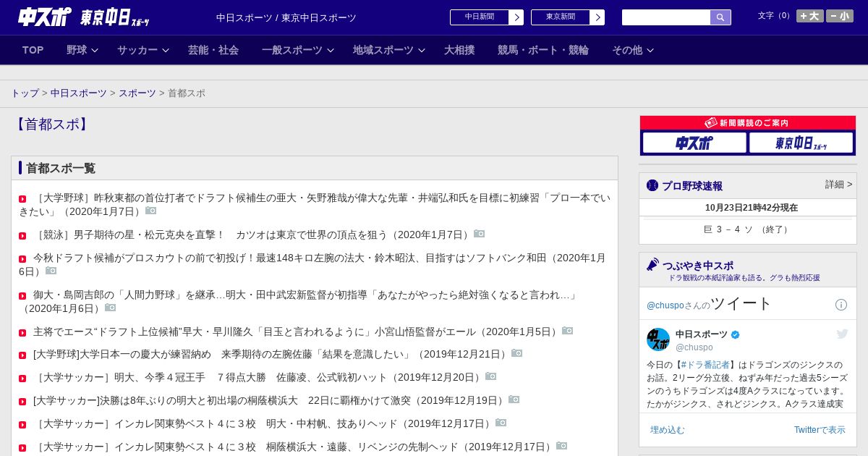Image resolution: width=868 pixels, height=456 pixels.
Task: Open the 競馬・ボート・競輪 menu item
Action: pos(543,50)
